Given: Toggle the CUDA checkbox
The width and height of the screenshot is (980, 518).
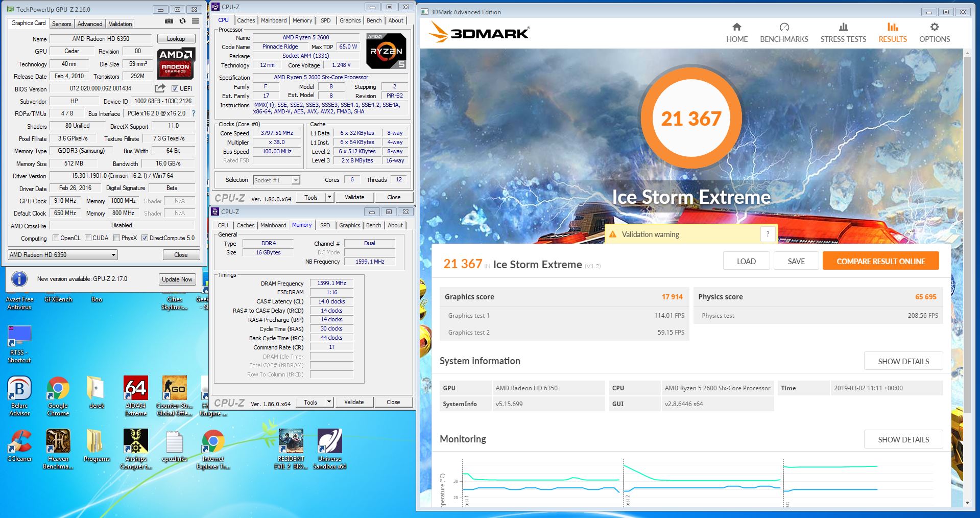Looking at the screenshot, I should pos(88,238).
